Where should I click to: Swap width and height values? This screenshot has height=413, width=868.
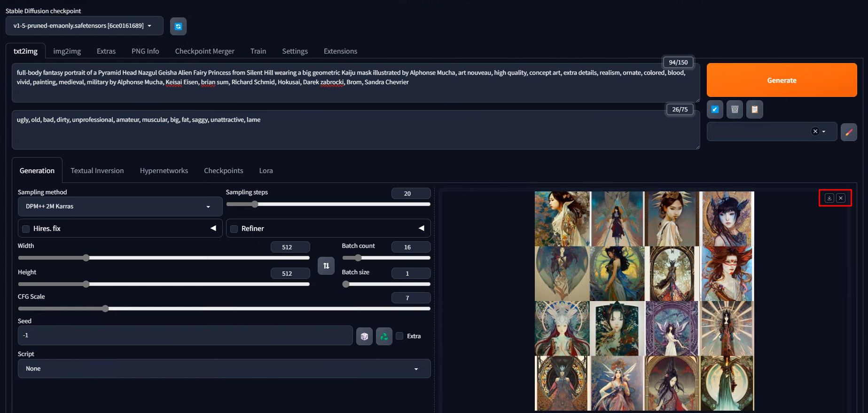point(326,266)
